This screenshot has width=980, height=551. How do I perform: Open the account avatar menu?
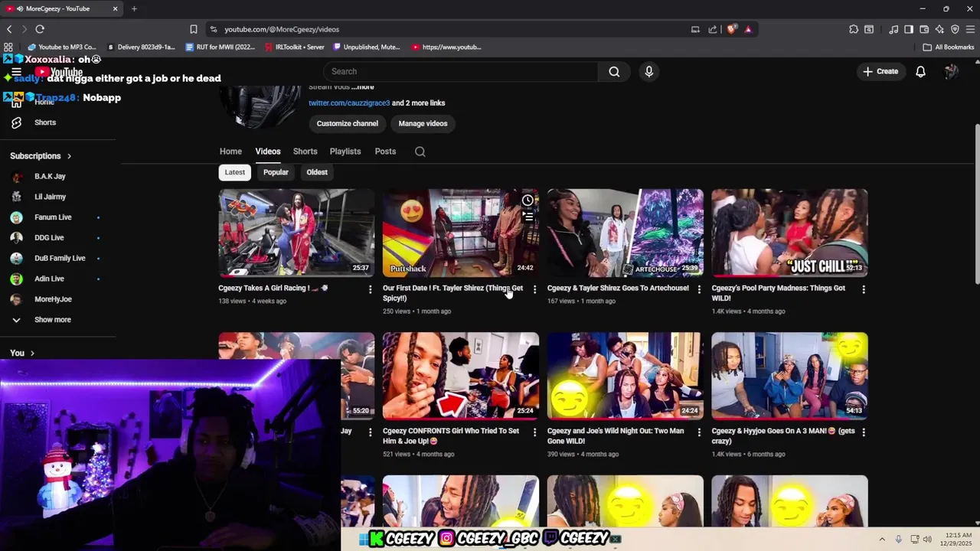951,71
